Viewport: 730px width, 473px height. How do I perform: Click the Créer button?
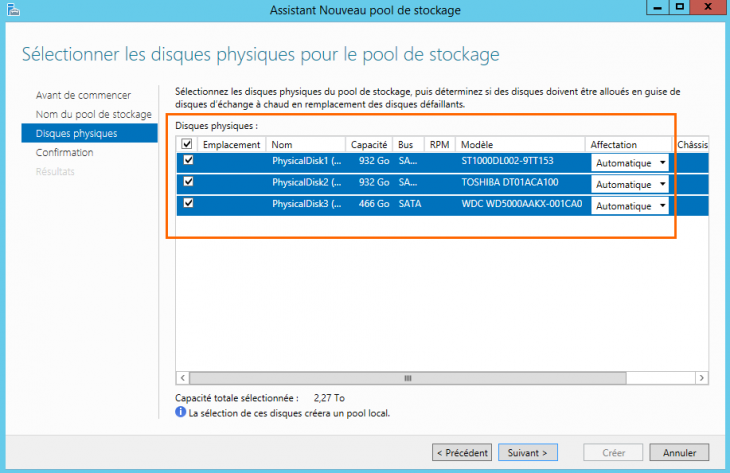point(613,452)
